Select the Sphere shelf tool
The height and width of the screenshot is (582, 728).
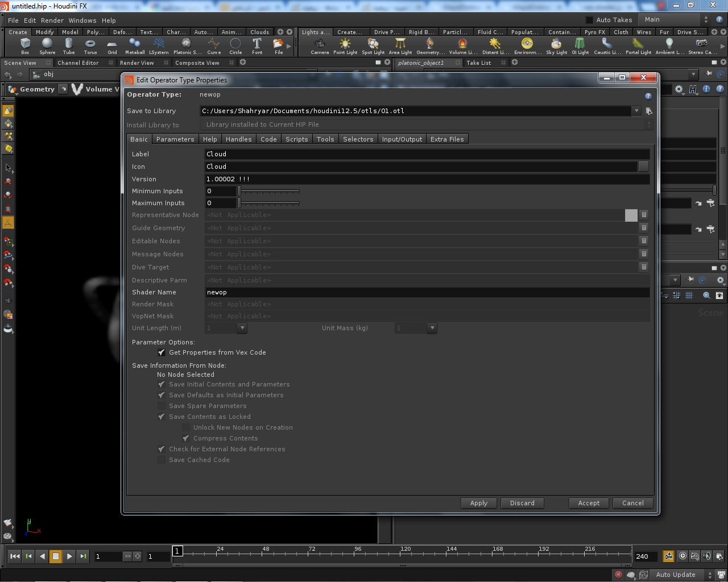(47, 46)
